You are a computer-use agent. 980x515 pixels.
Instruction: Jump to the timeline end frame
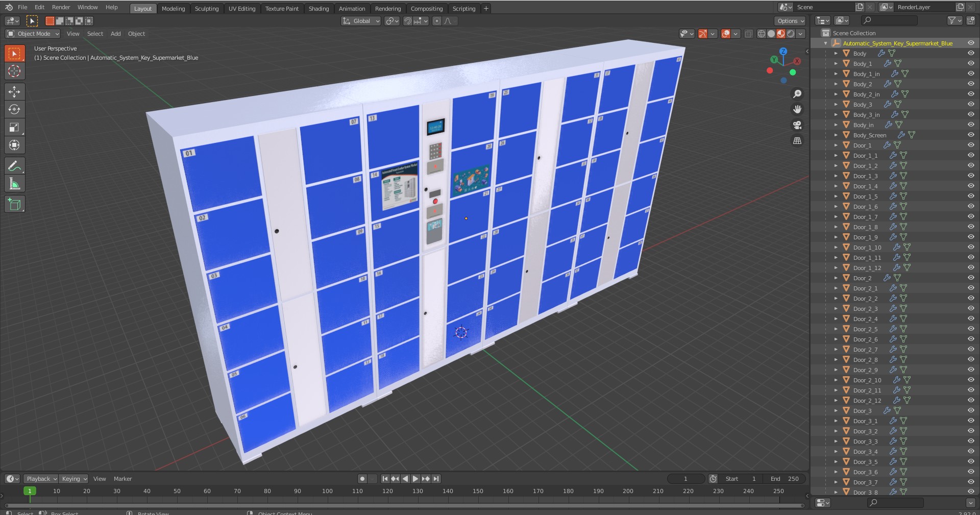coord(436,479)
